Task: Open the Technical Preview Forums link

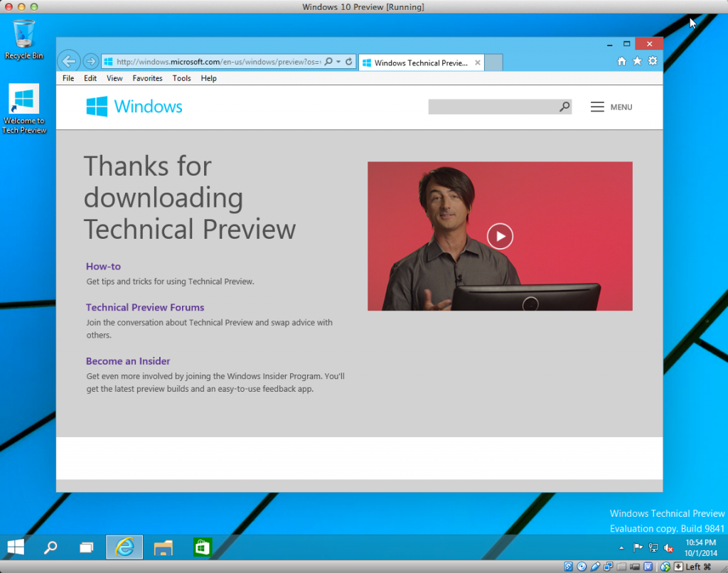Action: (145, 307)
